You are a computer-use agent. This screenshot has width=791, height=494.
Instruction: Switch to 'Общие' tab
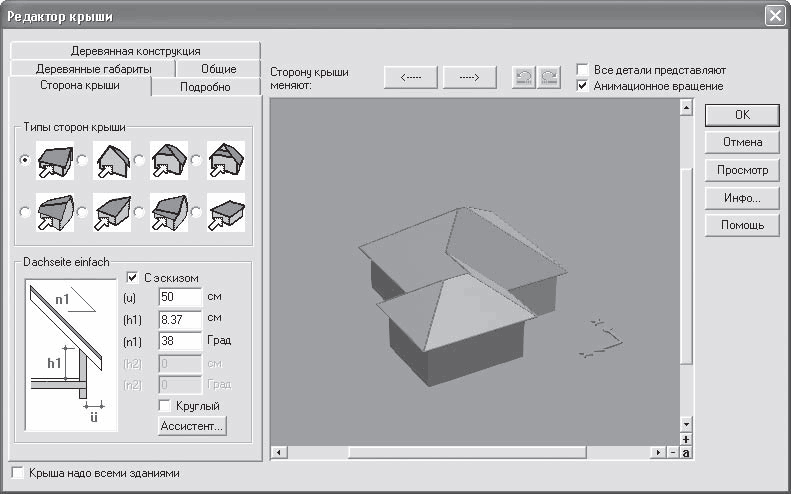[x=218, y=69]
